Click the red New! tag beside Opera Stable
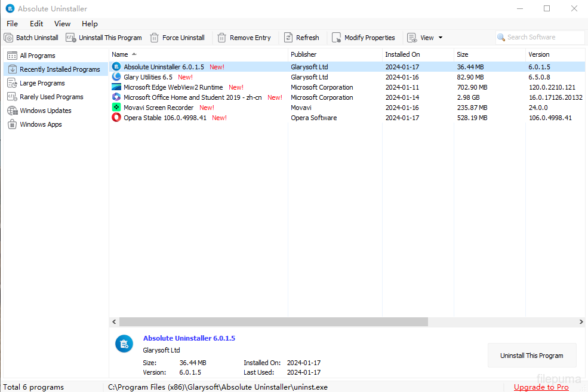588x392 pixels. (x=219, y=118)
